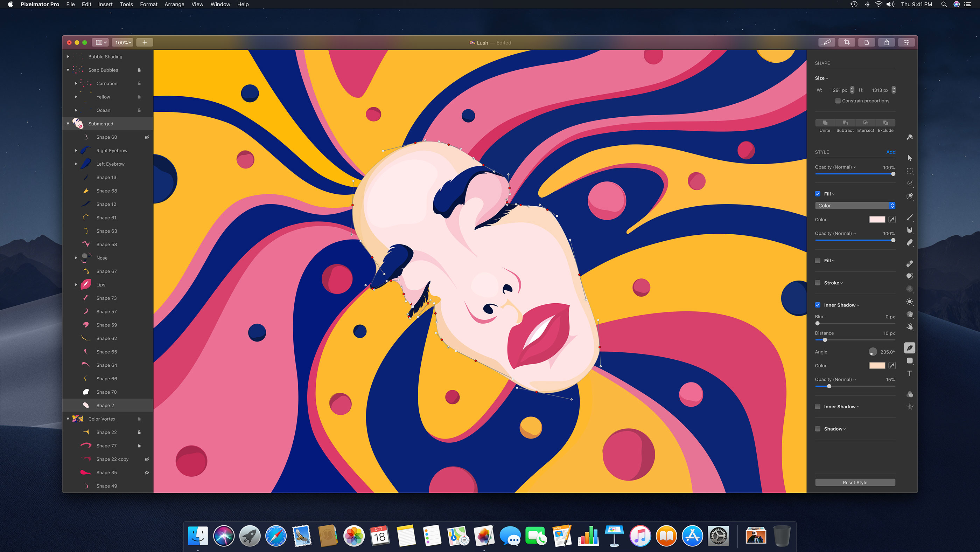Select the Subtract shape boolean icon
This screenshot has height=552, width=980.
point(845,123)
